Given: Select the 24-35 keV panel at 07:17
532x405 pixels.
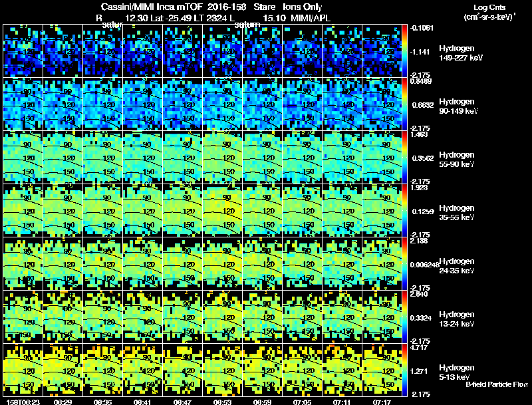Looking at the screenshot, I should 382,263.
